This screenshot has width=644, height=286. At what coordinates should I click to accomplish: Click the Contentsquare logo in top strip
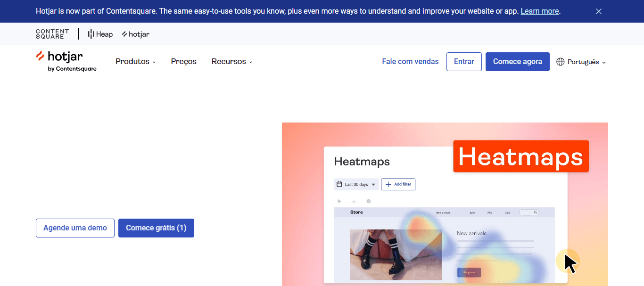click(52, 34)
